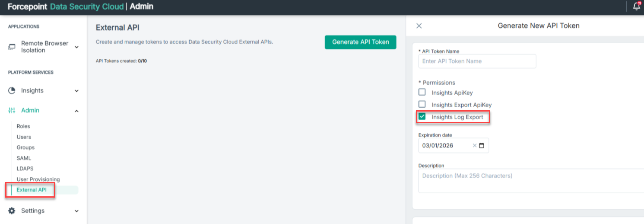Clear the expiration date value
The width and height of the screenshot is (644, 224).
coord(475,146)
